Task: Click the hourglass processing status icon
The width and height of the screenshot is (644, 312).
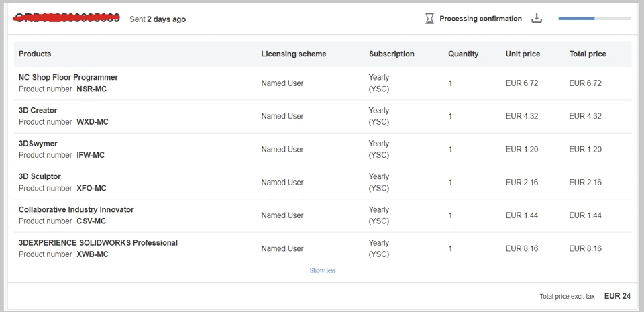Action: click(x=429, y=19)
